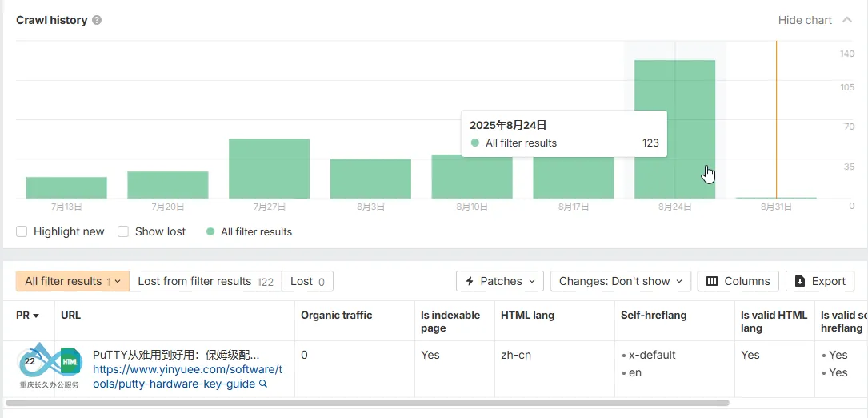Click the 8月24日 chart bar

pyautogui.click(x=675, y=129)
